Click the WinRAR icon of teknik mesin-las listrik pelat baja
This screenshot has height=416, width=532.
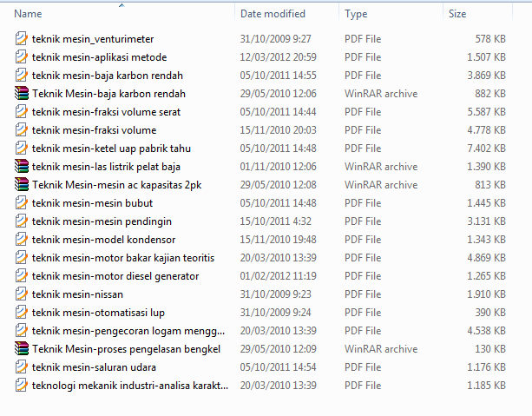pyautogui.click(x=22, y=166)
